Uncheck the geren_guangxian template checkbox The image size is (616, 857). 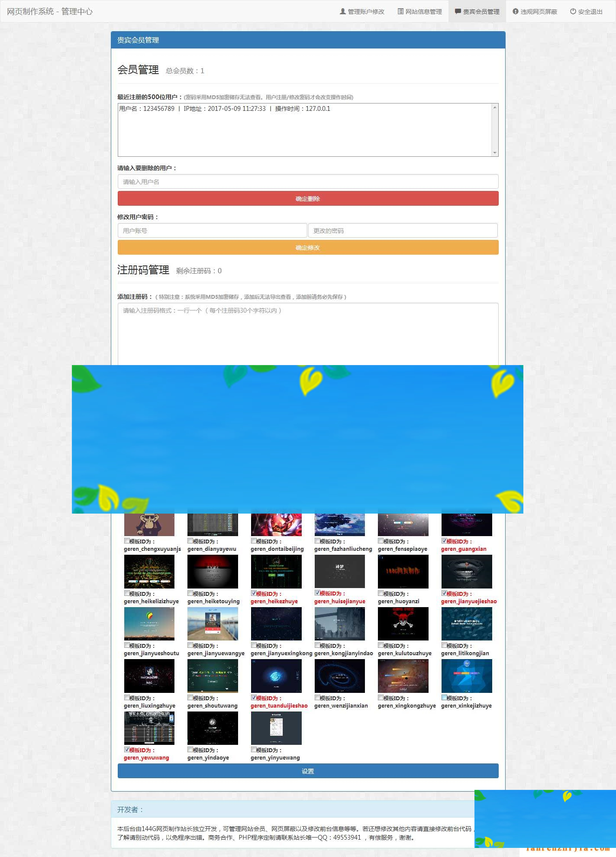tap(444, 541)
